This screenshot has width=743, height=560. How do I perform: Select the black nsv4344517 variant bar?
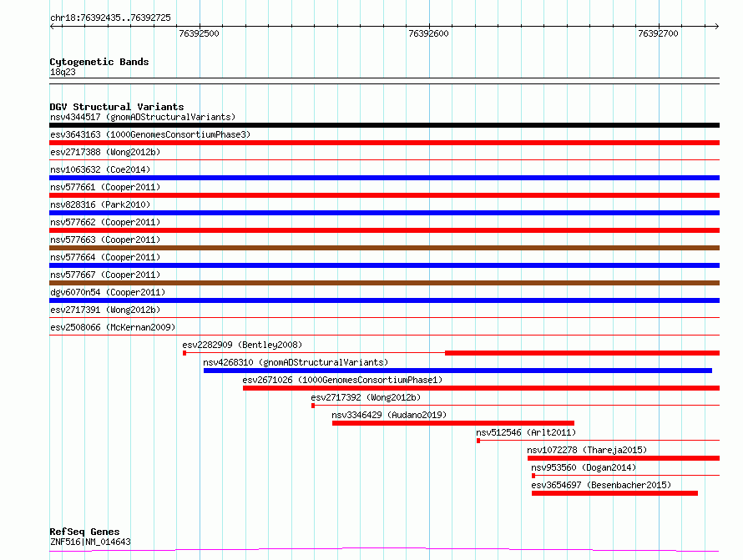pos(384,125)
